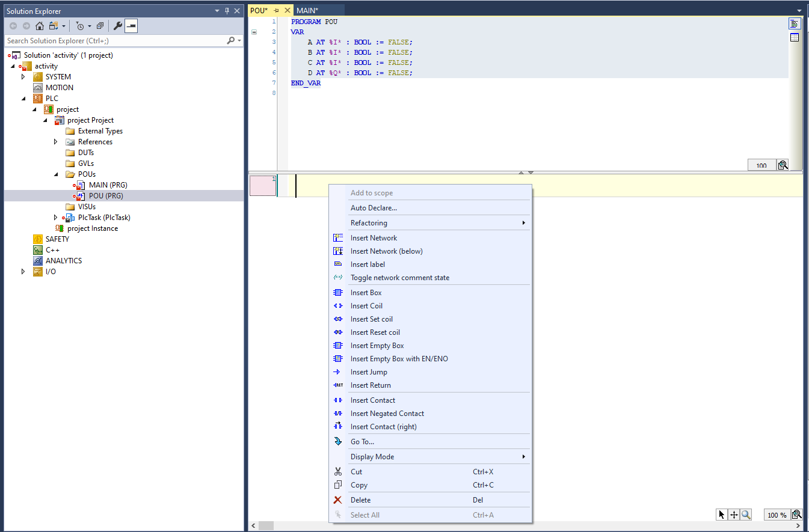
Task: Click the Home icon in Solution Explorer
Action: (40, 26)
